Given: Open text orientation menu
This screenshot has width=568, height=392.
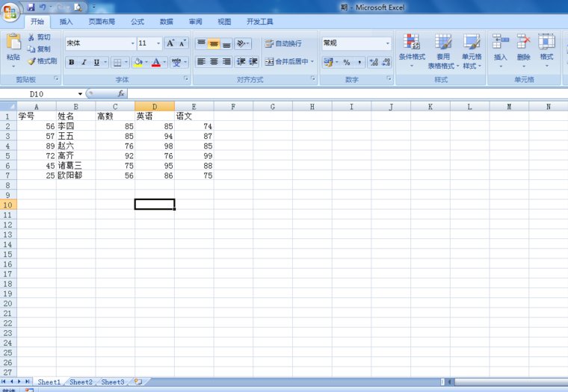Looking at the screenshot, I should pyautogui.click(x=243, y=44).
